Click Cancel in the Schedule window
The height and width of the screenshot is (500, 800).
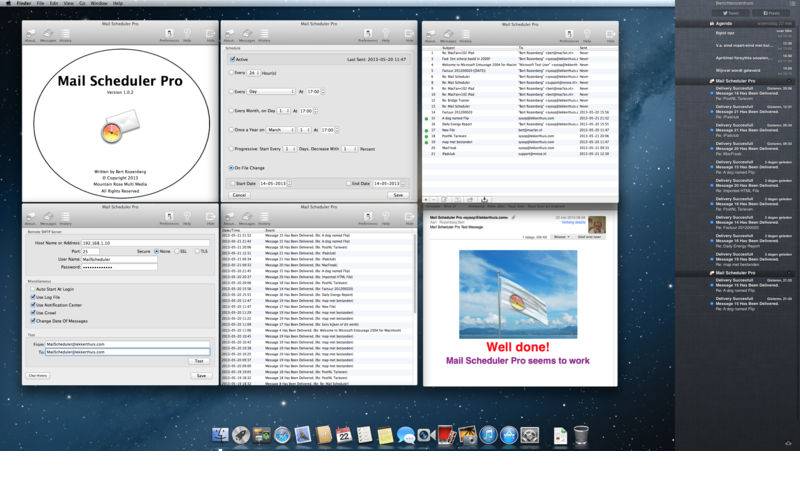click(239, 195)
